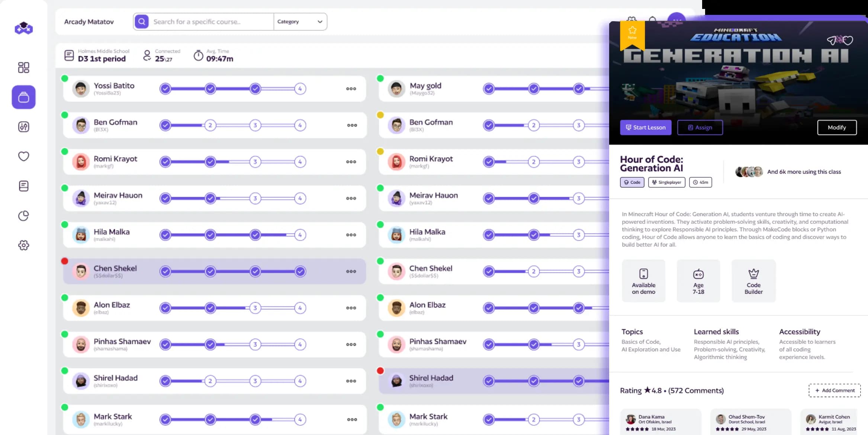This screenshot has width=868, height=435.
Task: Click the connected users icon
Action: point(147,55)
